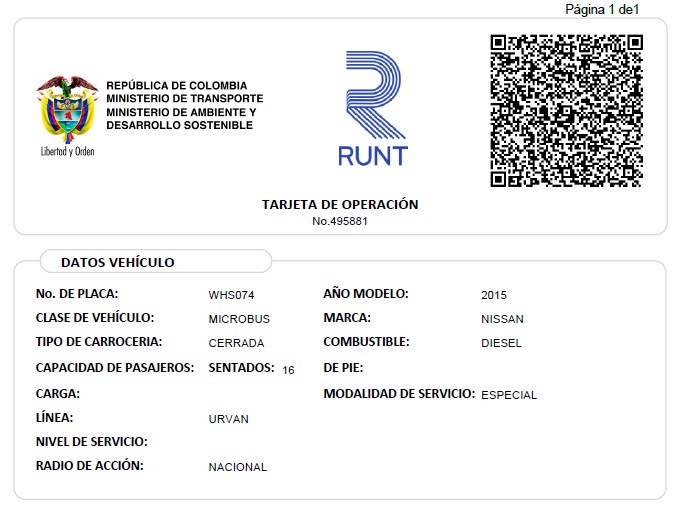
Task: Click the ESPECIAL service modality value
Action: (509, 395)
